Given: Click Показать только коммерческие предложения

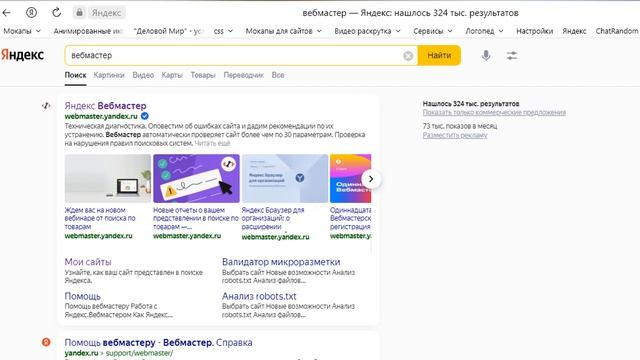Looking at the screenshot, I should point(494,112).
